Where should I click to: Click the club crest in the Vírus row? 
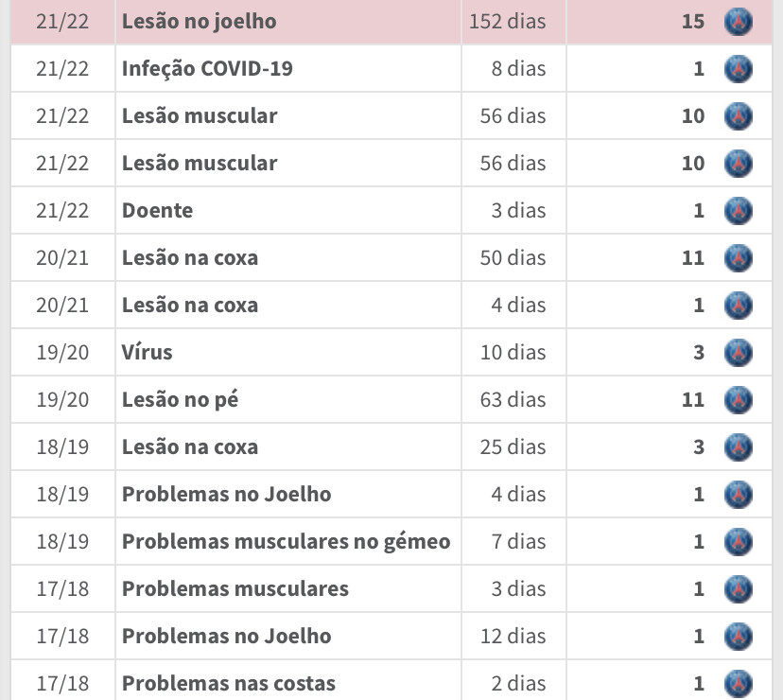click(x=738, y=352)
